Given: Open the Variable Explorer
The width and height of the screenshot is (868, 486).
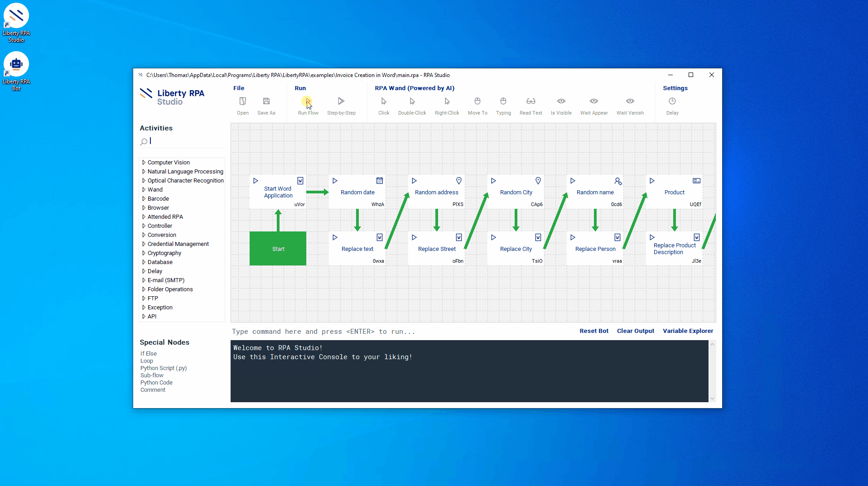Looking at the screenshot, I should (688, 331).
